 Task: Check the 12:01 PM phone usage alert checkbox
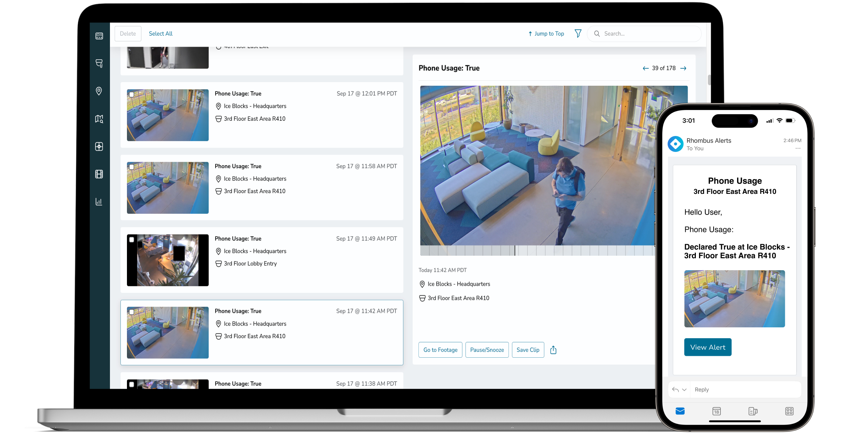[x=132, y=94]
